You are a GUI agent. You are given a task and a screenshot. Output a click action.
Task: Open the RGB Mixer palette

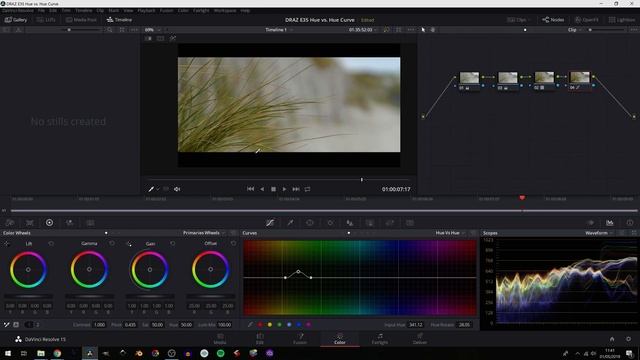70,222
